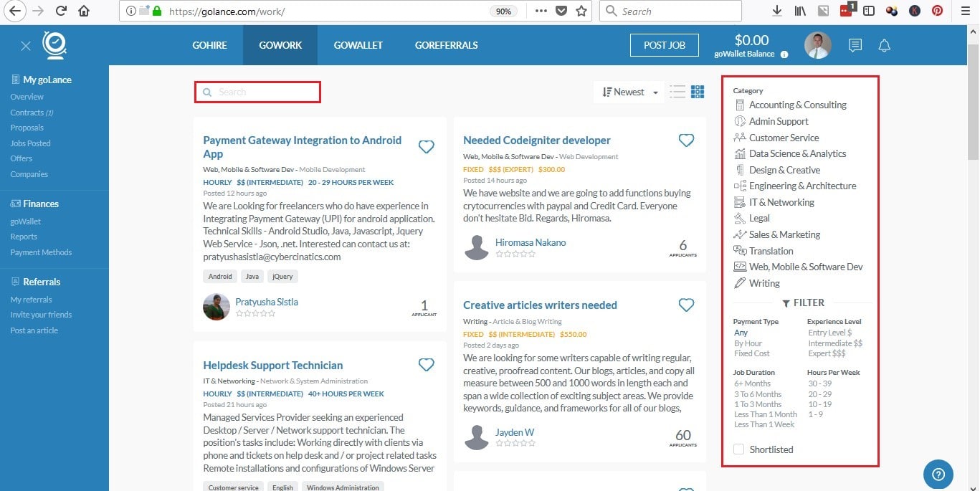Screen dimensions: 980x491
Task: Click the POST JOB button
Action: [x=665, y=45]
